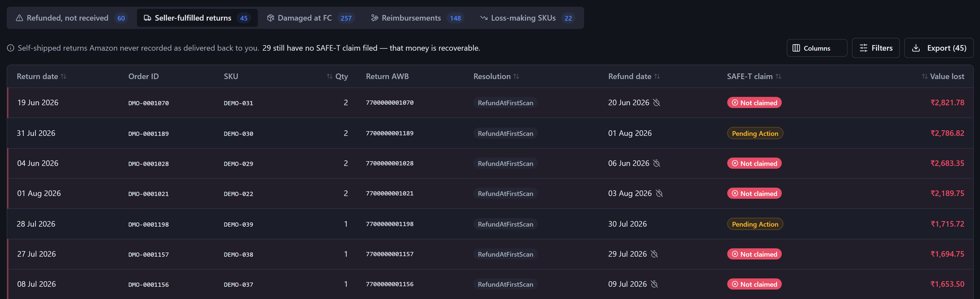The width and height of the screenshot is (980, 299).
Task: Sort by Return date column
Action: click(x=41, y=77)
